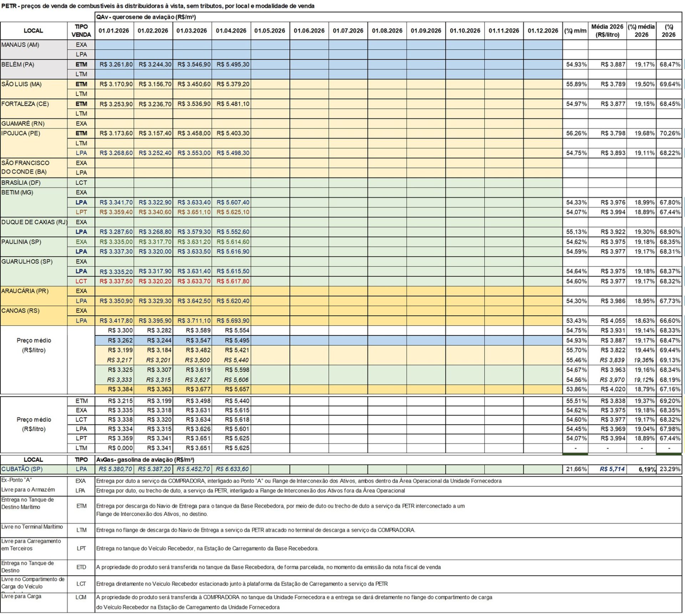The width and height of the screenshot is (685, 616).
Task: Click Canoas LPA April price R$ 5.693,90
Action: coord(233,320)
